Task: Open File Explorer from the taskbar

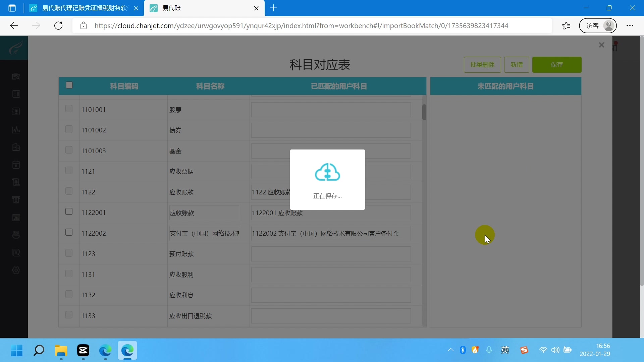Action: (61, 351)
